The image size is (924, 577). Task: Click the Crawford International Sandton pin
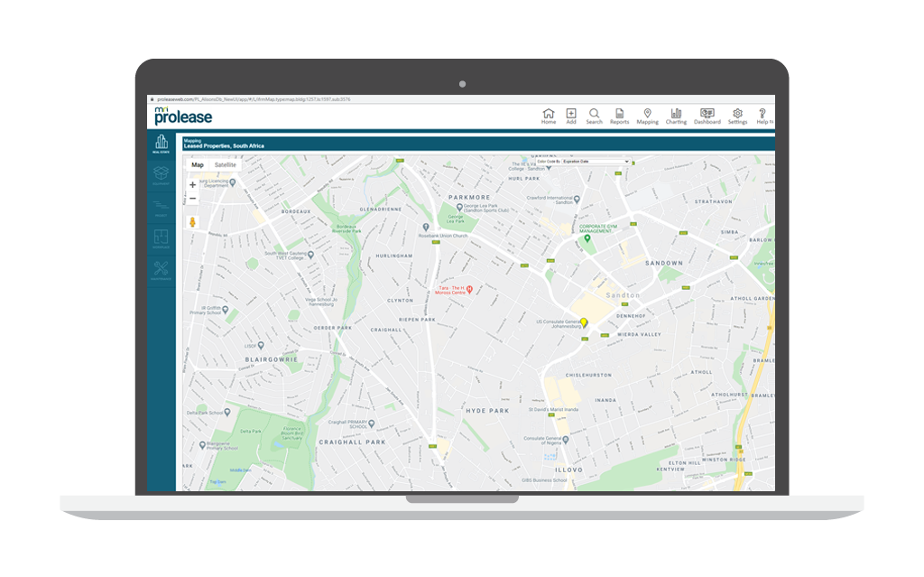point(577,200)
